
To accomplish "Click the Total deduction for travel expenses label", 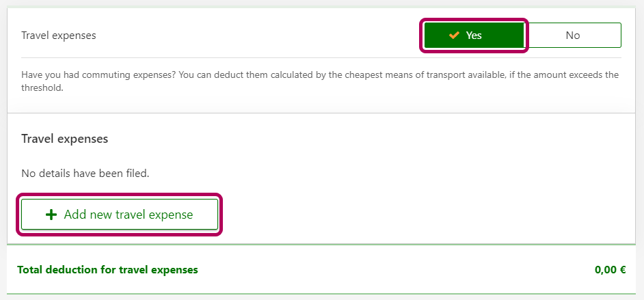I will pos(107,270).
